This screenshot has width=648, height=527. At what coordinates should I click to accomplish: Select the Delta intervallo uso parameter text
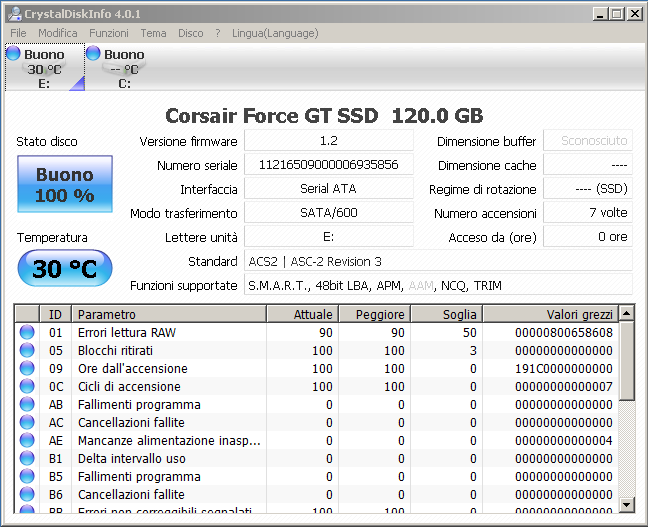point(132,458)
